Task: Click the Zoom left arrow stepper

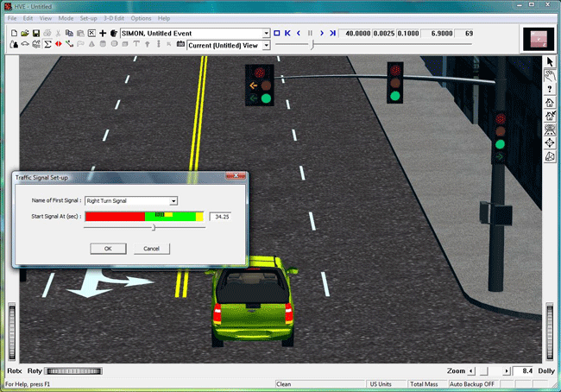Action: (470, 371)
